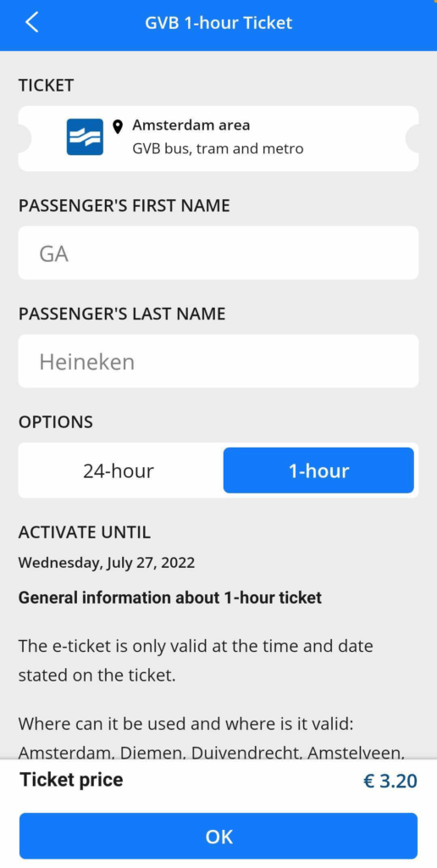Screen dimensions: 437x868
Task: Confirm purchase with the OK button
Action: (x=218, y=836)
